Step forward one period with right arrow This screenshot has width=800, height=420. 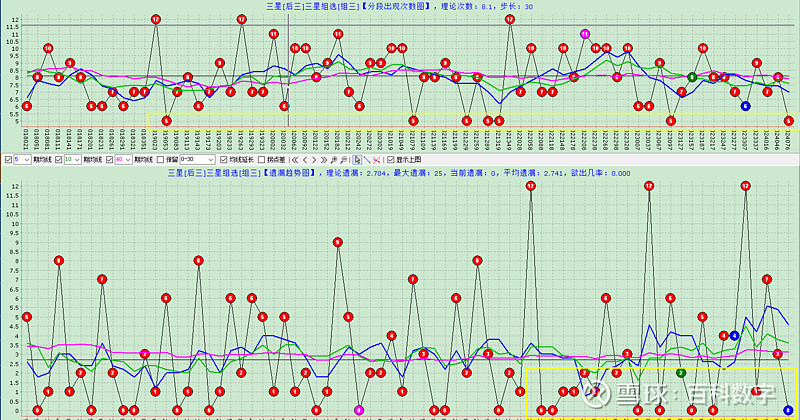click(314, 159)
